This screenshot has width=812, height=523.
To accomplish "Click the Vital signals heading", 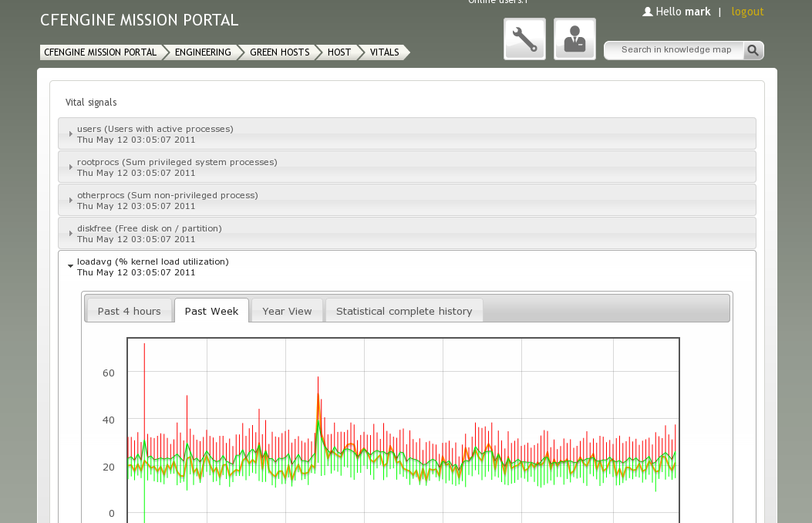I will 91,103.
